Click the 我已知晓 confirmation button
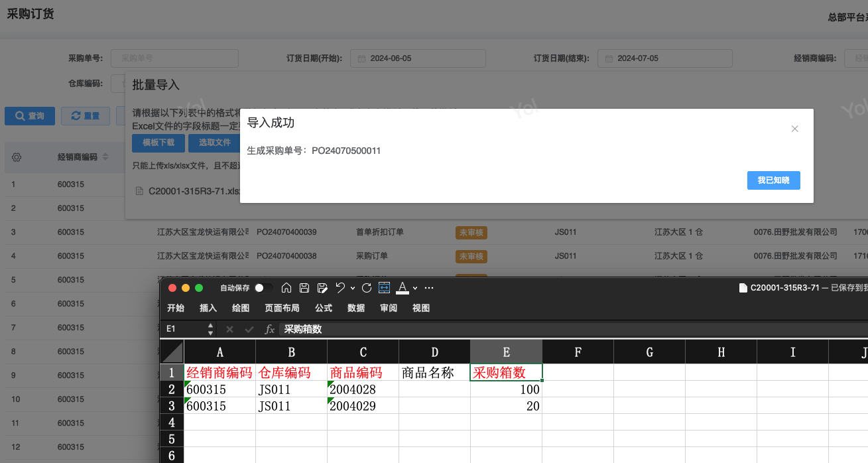 773,180
